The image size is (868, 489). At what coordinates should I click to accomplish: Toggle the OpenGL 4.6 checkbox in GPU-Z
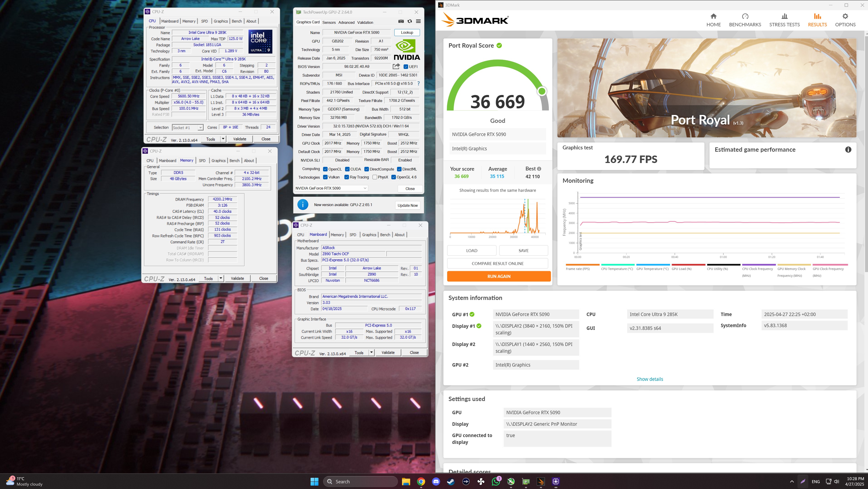click(x=394, y=177)
